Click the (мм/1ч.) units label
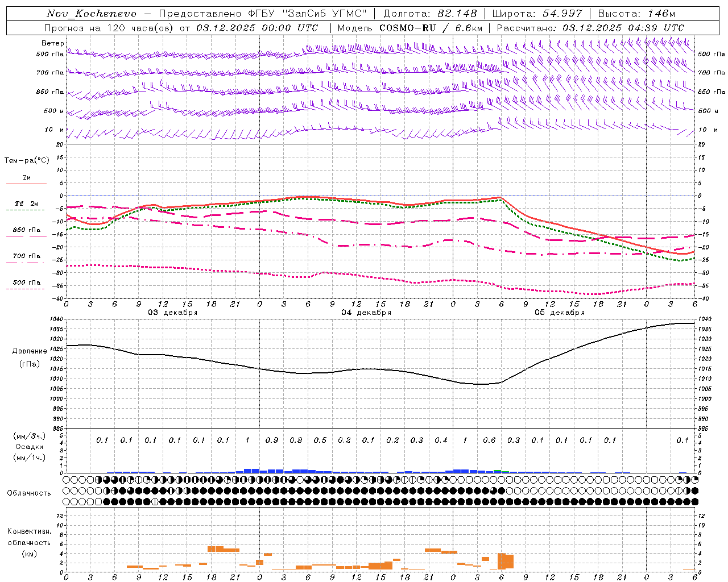Viewport: 728px width, 582px height. tap(30, 458)
